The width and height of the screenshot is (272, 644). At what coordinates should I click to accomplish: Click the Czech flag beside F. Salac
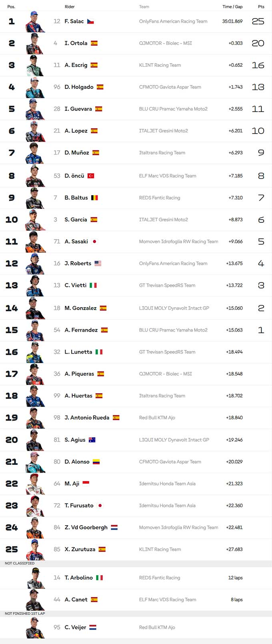click(x=90, y=22)
